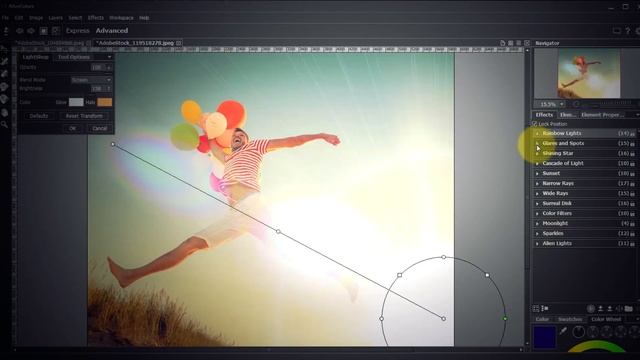Click the Brightness stepper arrow
Viewport: 640px width, 360px height.
click(x=109, y=89)
